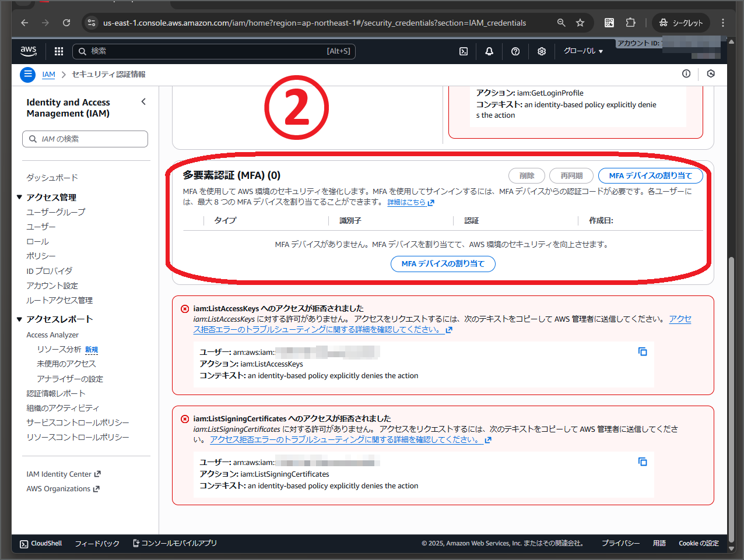Collapse the アクセス管理 section
Screen dimensions: 744x560
tap(19, 197)
